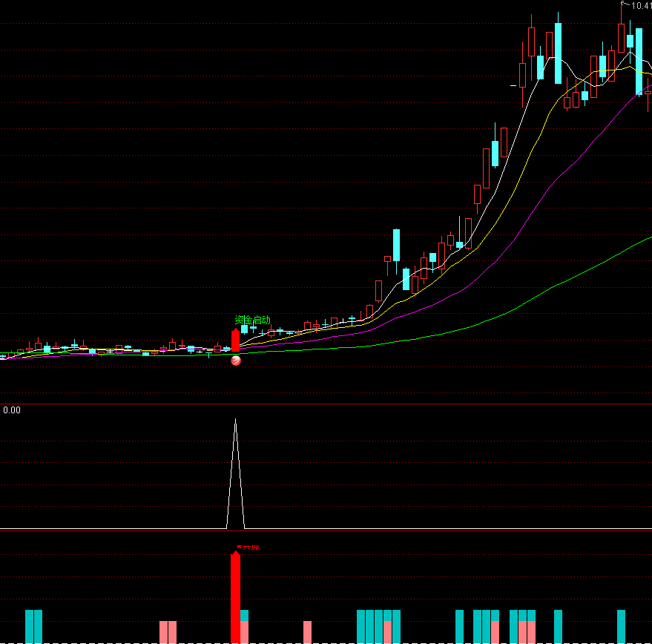Click the white horizontal divider above the bottom panel
The image size is (652, 644).
[x=326, y=530]
